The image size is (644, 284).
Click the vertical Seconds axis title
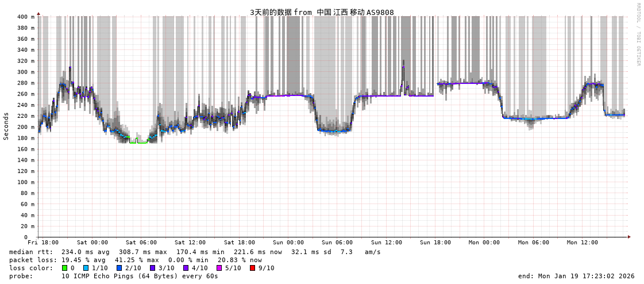[6, 126]
